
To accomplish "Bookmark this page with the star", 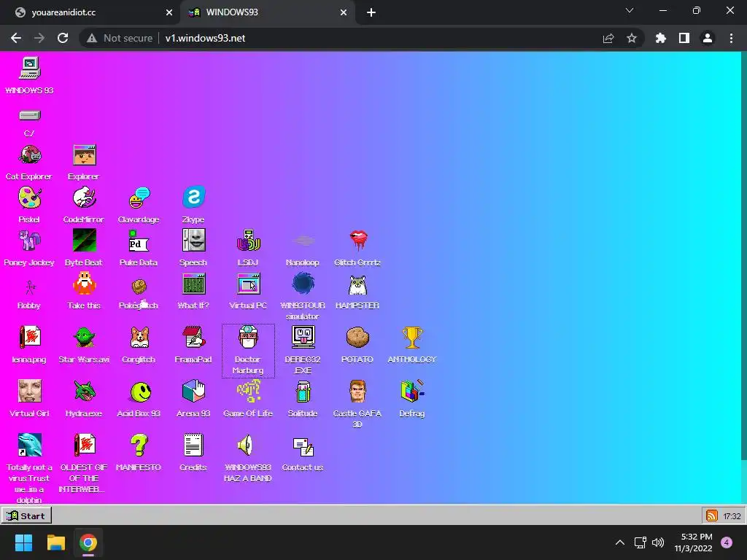I will click(631, 38).
